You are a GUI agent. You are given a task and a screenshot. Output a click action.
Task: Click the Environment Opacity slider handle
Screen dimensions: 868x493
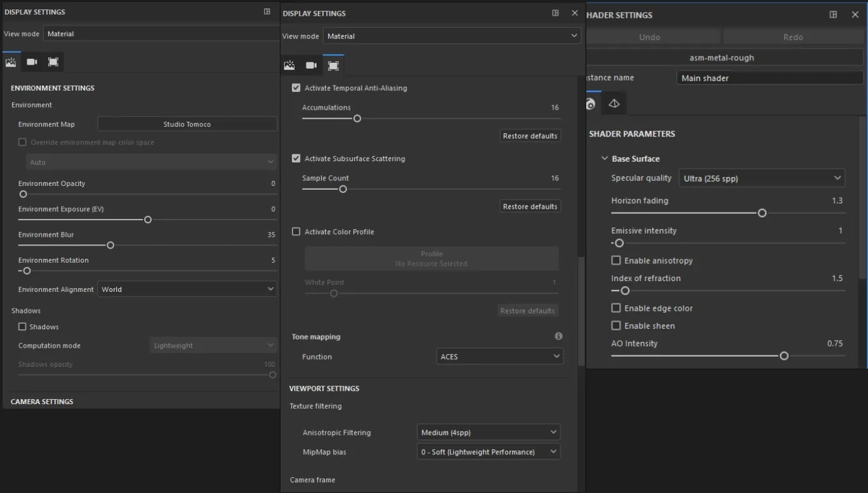click(23, 194)
